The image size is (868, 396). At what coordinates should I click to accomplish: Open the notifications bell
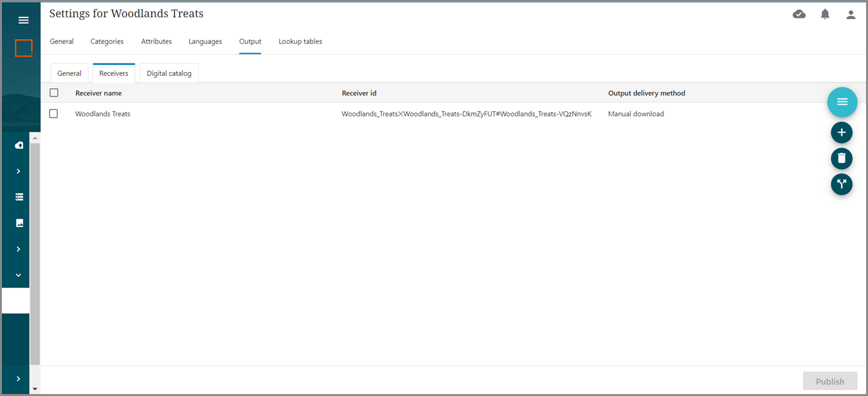[x=825, y=14]
